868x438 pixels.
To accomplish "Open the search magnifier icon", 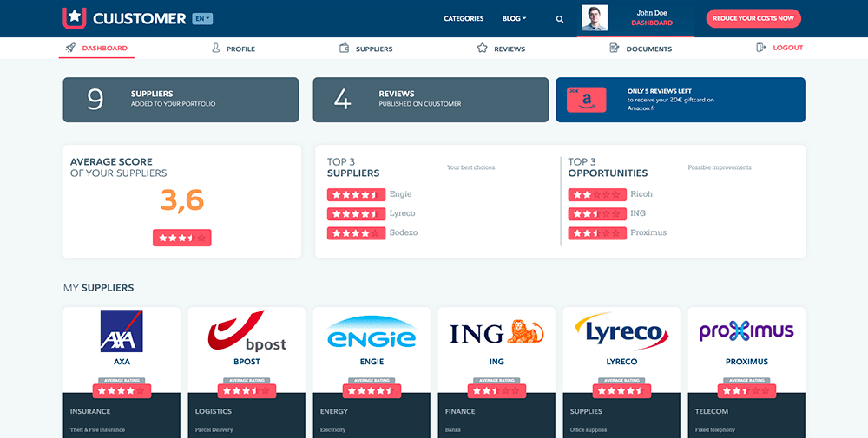I will (x=560, y=19).
